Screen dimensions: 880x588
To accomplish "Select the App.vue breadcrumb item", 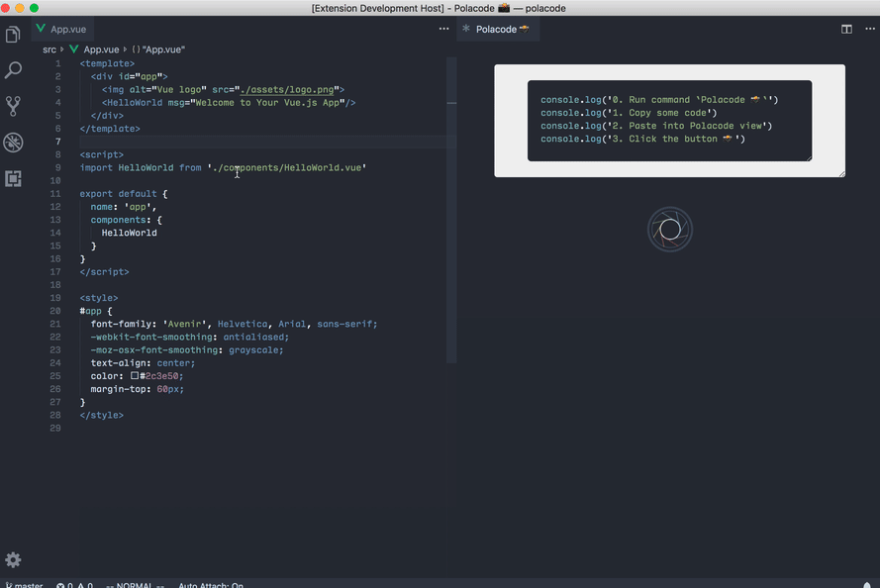I will pyautogui.click(x=101, y=49).
